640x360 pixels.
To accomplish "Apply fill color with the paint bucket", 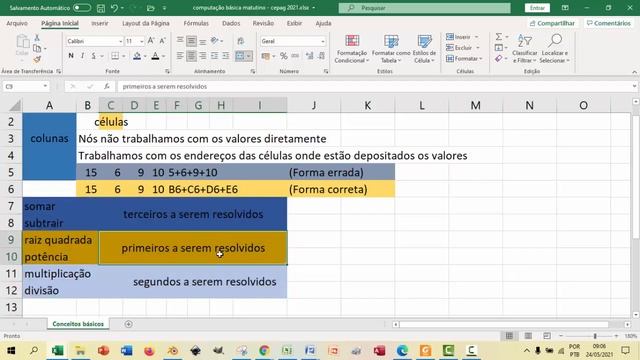I will pos(137,56).
